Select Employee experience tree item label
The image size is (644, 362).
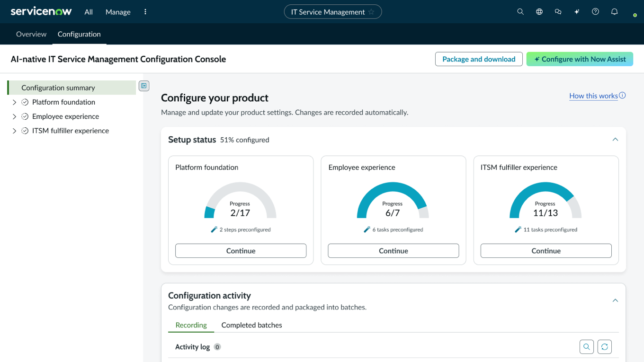point(66,116)
